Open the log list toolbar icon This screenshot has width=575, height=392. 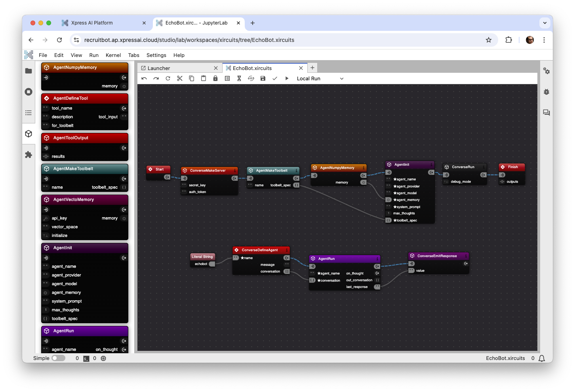[x=227, y=78]
